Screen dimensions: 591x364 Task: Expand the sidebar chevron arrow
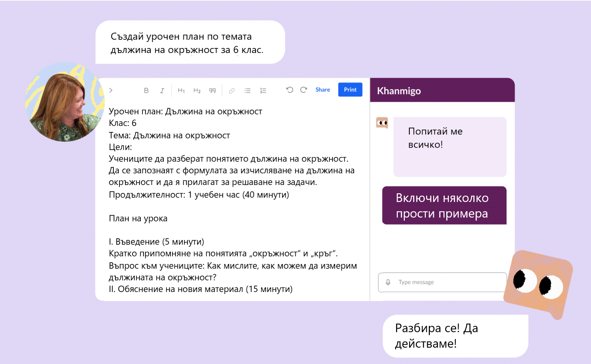111,90
